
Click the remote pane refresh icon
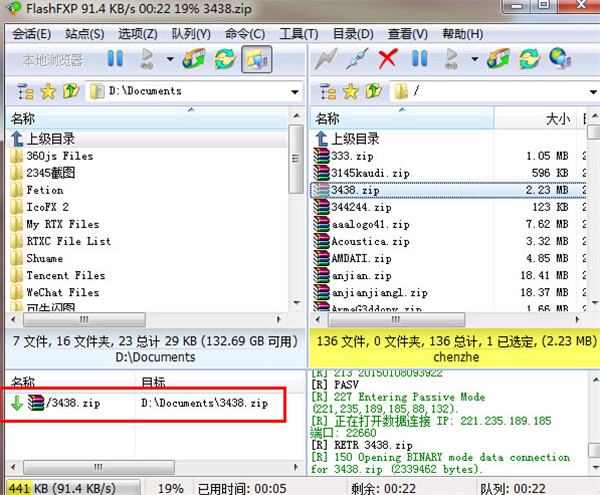click(x=527, y=59)
